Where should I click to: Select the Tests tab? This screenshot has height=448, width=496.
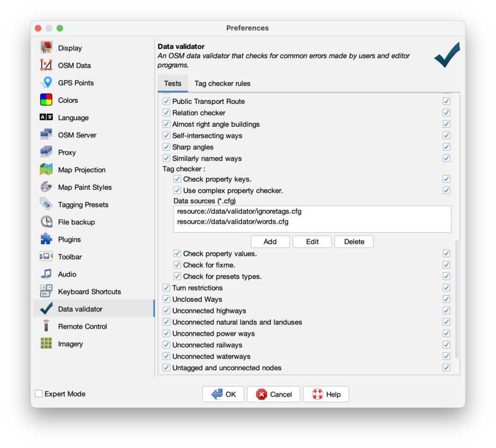point(172,83)
